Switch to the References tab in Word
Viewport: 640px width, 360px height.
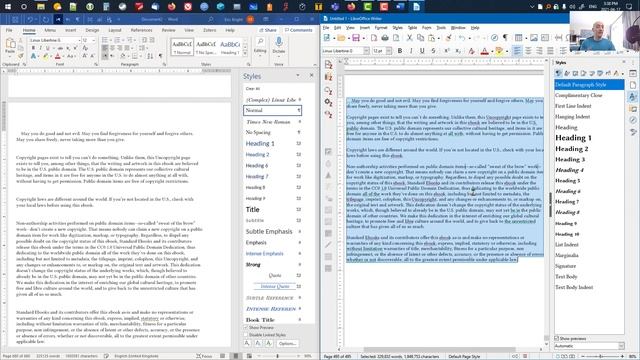point(141,30)
